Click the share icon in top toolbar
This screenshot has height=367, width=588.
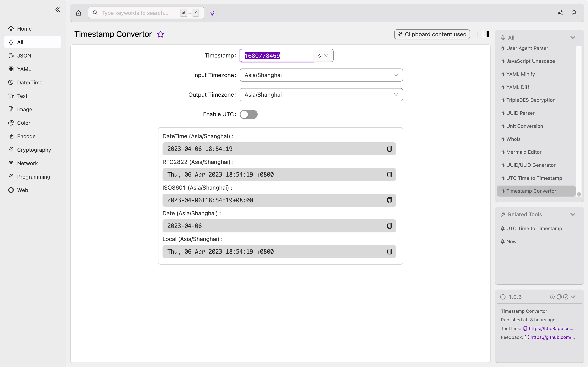(560, 13)
